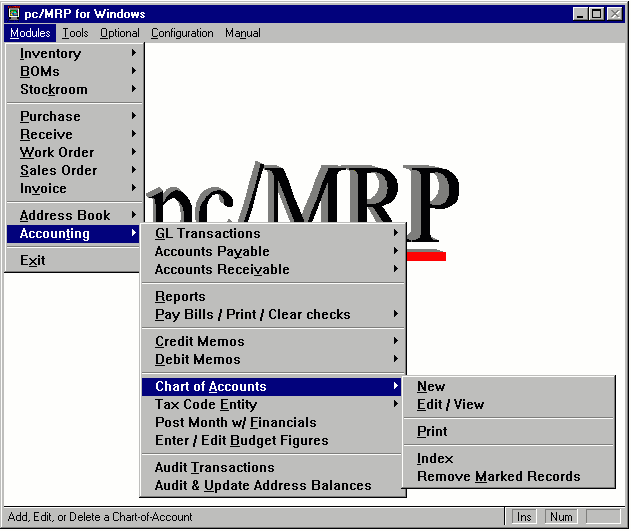The height and width of the screenshot is (531, 631).
Task: Maximize the pc/MRP window
Action: [x=596, y=14]
